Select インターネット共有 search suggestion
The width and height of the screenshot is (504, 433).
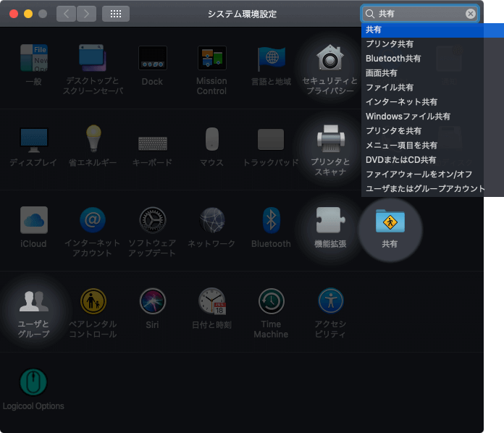432,102
